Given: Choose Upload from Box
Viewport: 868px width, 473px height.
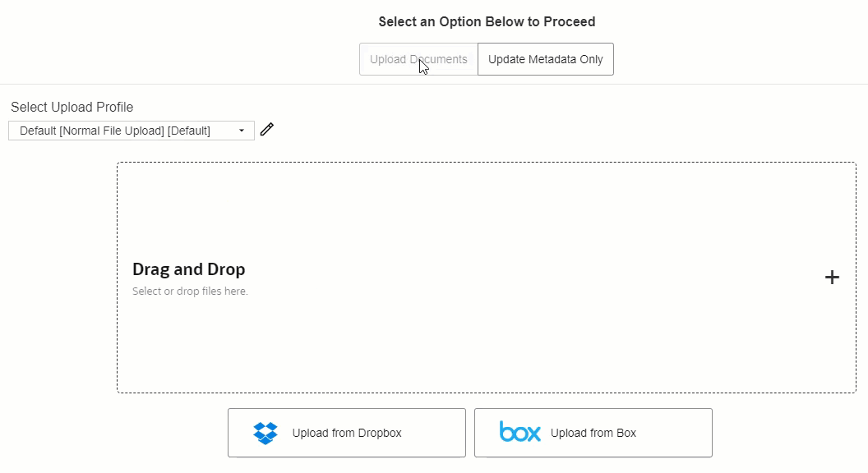Looking at the screenshot, I should [593, 433].
